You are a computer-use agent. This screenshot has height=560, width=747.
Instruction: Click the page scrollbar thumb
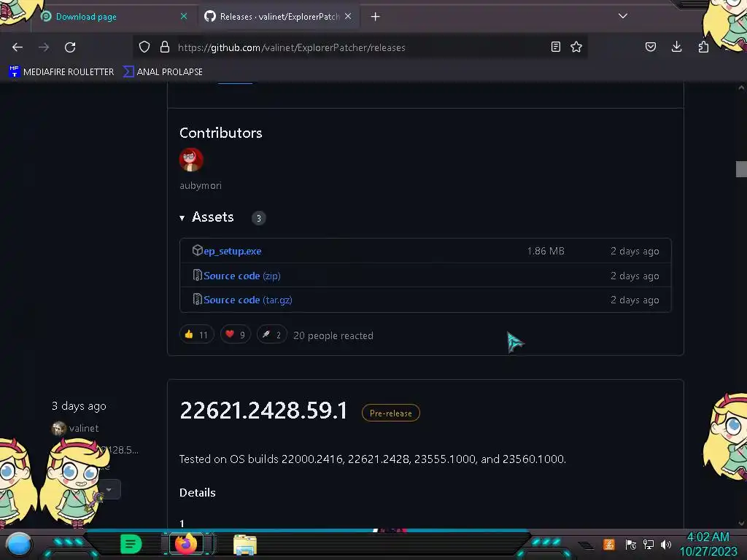[x=741, y=169]
